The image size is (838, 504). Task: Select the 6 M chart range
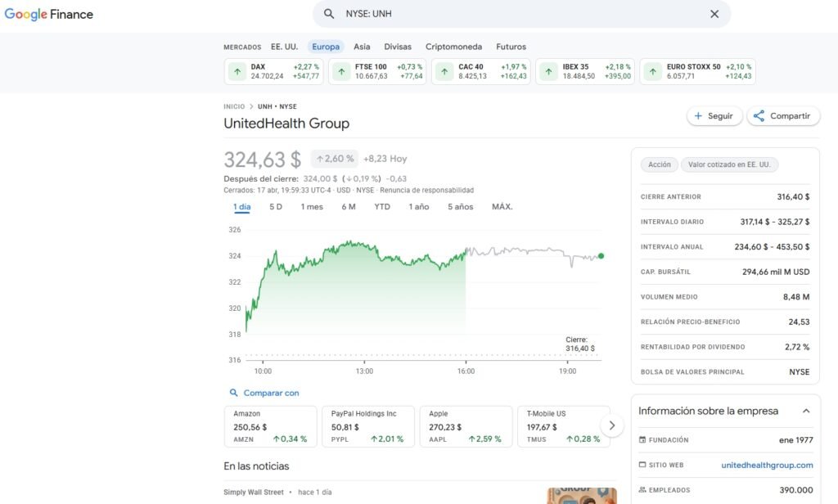point(349,207)
